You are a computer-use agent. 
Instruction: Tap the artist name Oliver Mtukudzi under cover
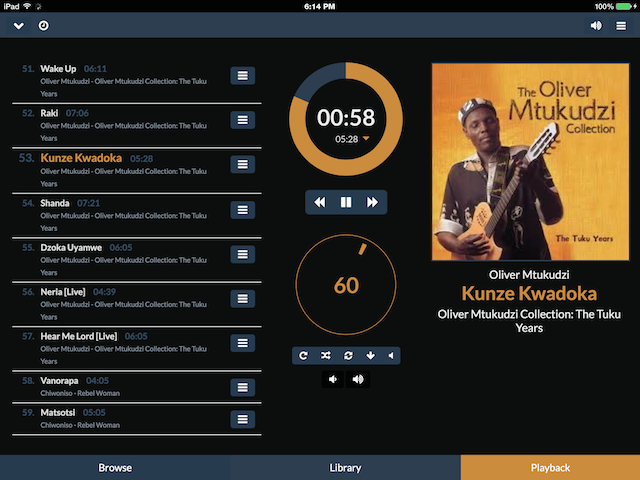pos(529,275)
